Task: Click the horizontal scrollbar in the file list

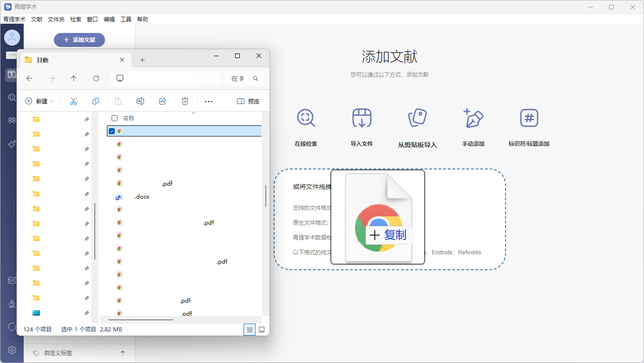Action: (141, 319)
